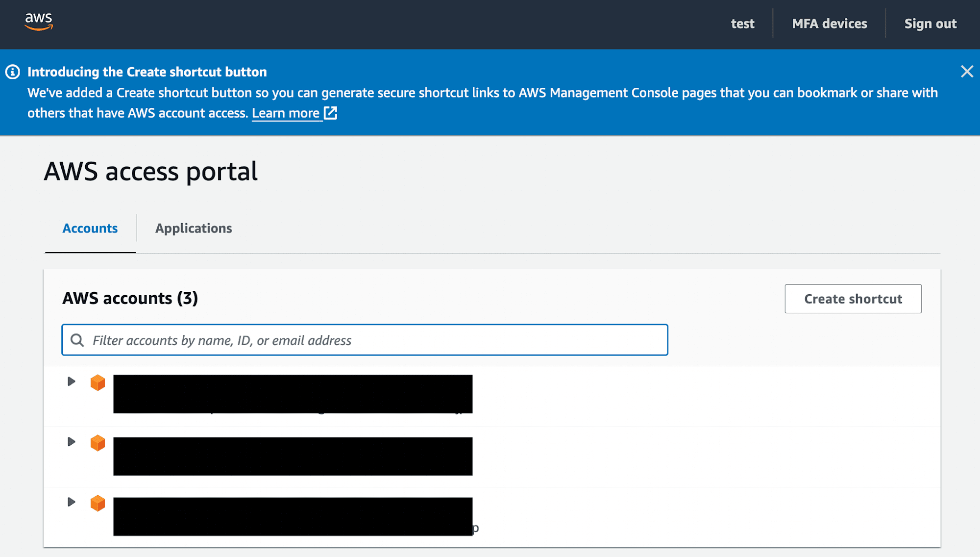Click the AWS access portal heading
The image size is (980, 557).
151,172
